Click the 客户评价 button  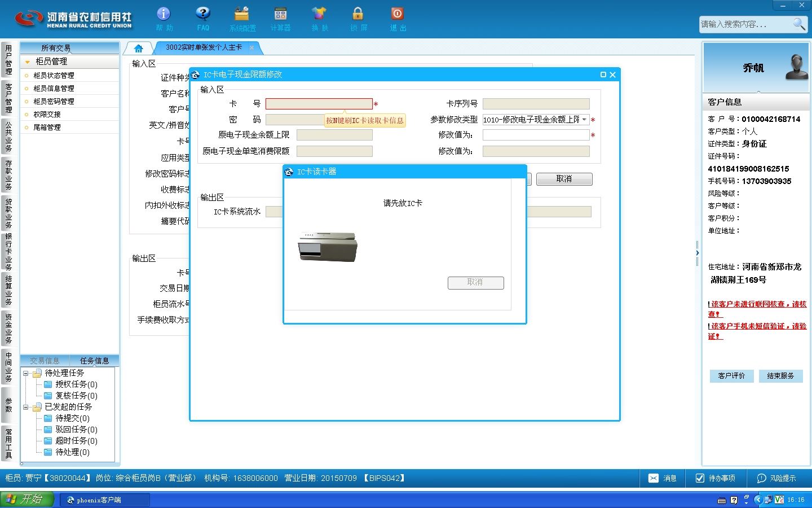[731, 376]
